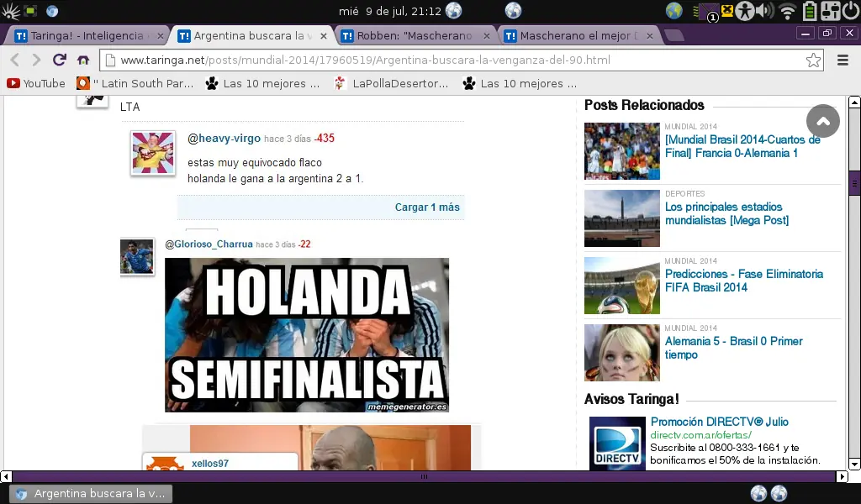Click the World Cup trophy thumbnail
This screenshot has width=861, height=504.
[621, 285]
